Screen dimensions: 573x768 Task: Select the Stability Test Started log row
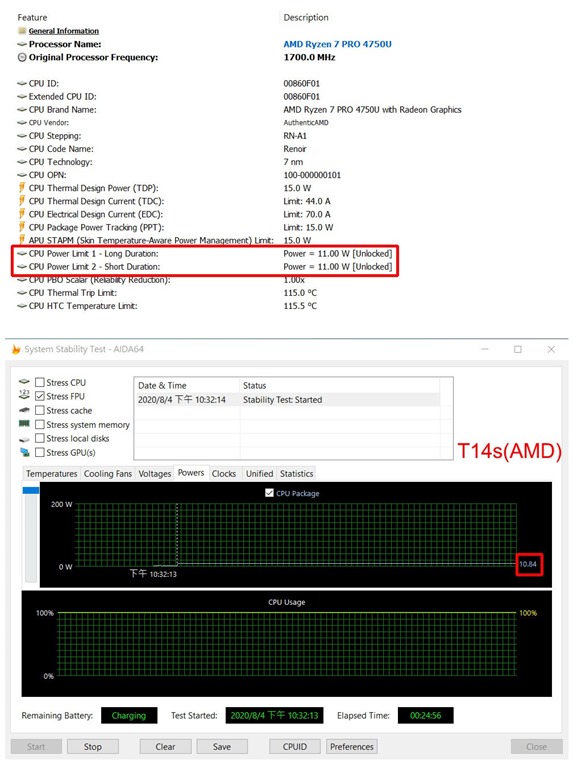[288, 400]
